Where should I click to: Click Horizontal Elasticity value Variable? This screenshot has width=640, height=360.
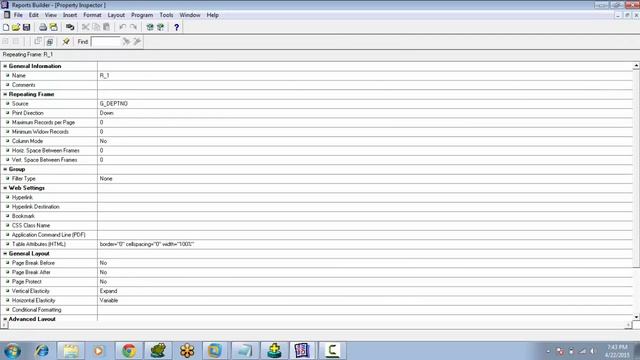point(109,301)
